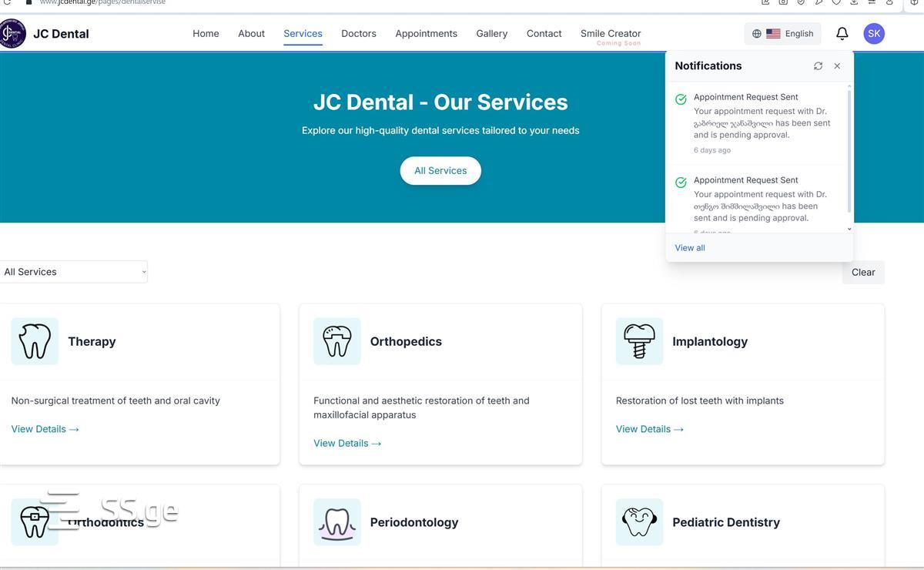Click the Clear filter button
924x570 pixels.
coord(863,272)
